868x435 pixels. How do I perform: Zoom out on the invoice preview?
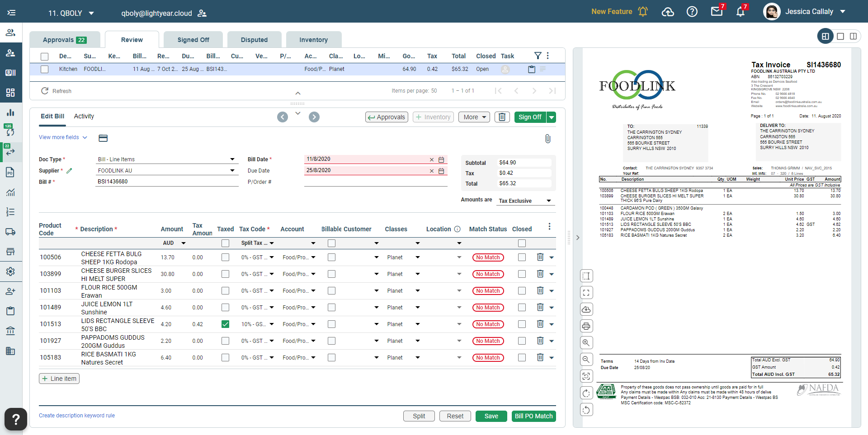[x=586, y=360]
